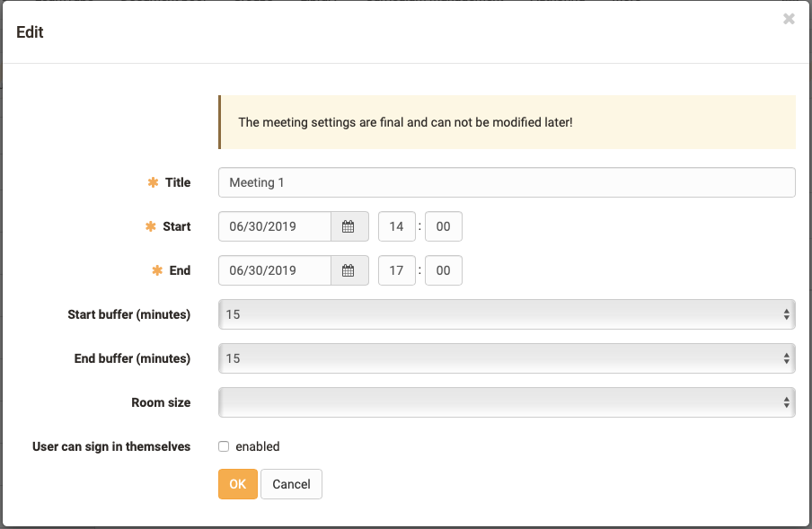Cancel the meeting edit
Screen dimensions: 812x529
(x=291, y=484)
